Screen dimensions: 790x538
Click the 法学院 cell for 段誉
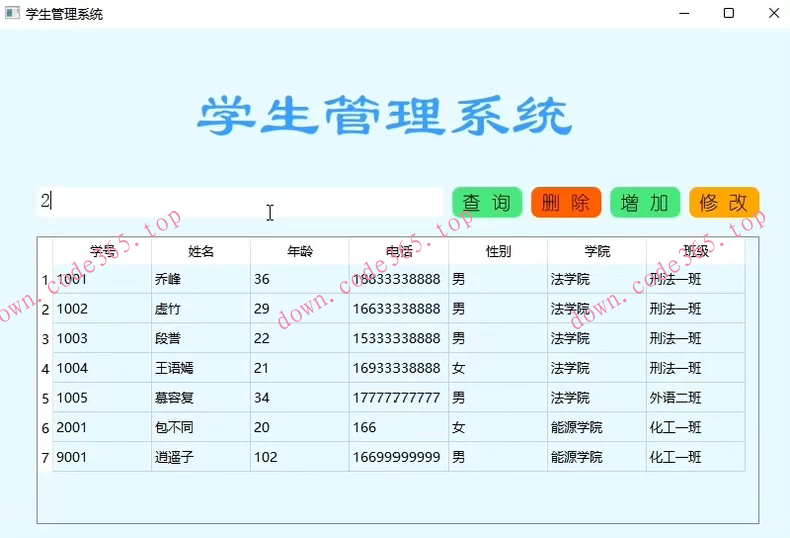[597, 339]
